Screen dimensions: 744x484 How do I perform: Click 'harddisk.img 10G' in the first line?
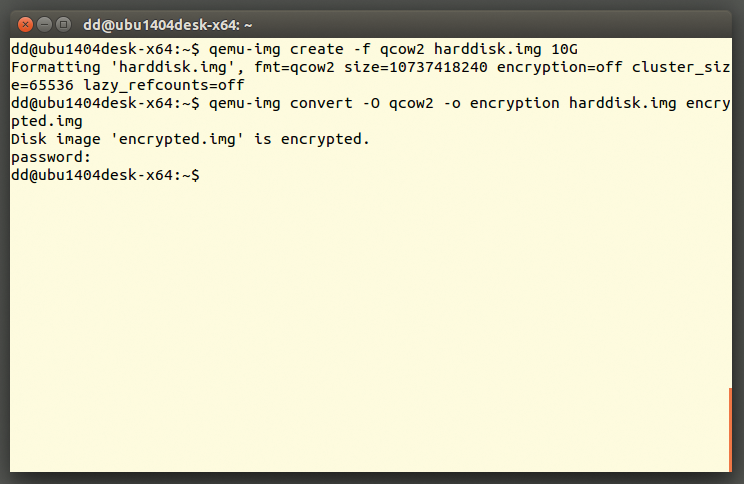[506, 49]
